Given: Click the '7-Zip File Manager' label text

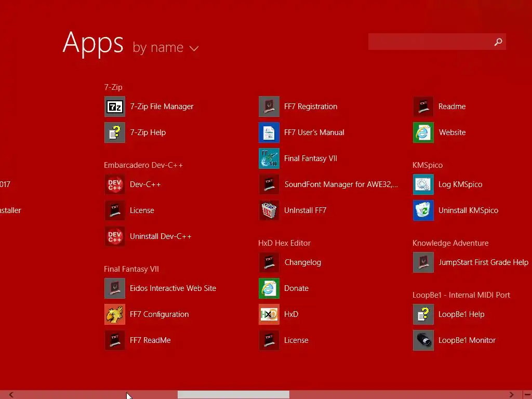Looking at the screenshot, I should pyautogui.click(x=162, y=107).
